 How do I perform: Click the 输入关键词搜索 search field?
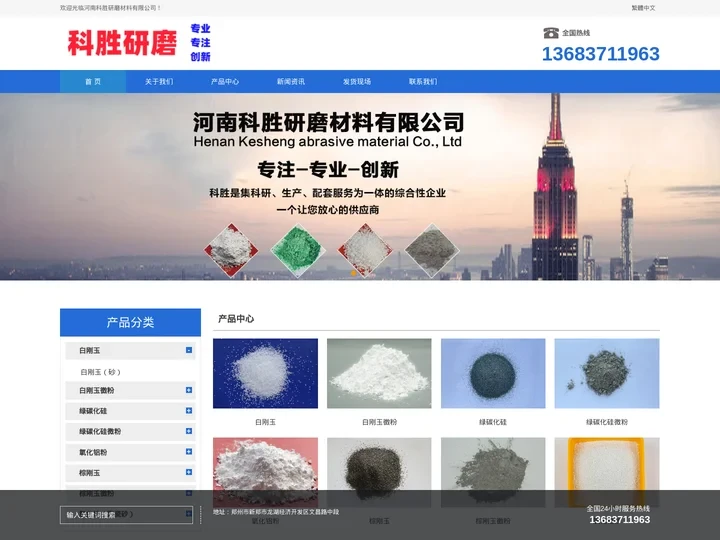click(x=126, y=515)
